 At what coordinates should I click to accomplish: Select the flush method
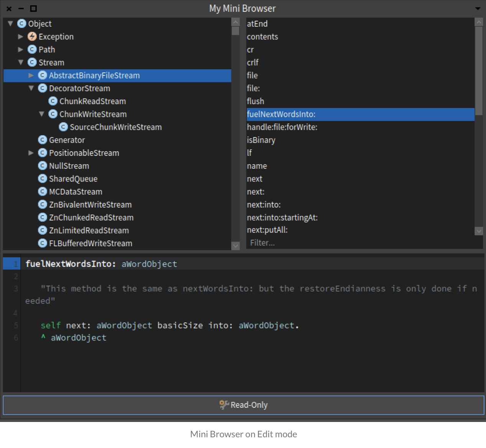pyautogui.click(x=360, y=101)
